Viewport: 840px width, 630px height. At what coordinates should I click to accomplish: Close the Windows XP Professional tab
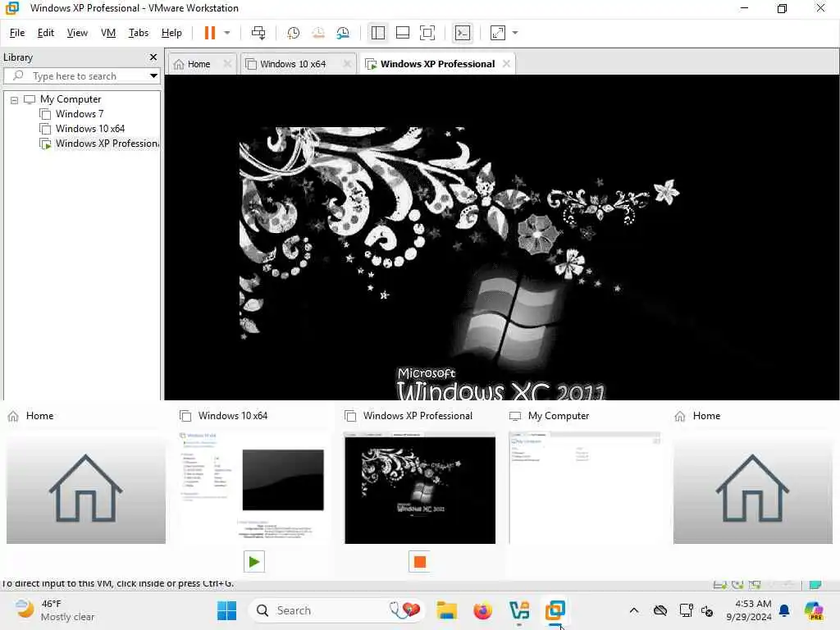(506, 64)
